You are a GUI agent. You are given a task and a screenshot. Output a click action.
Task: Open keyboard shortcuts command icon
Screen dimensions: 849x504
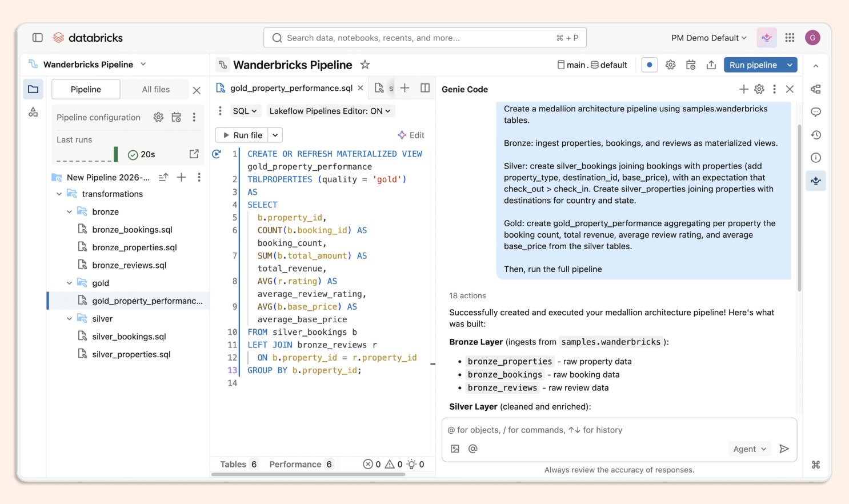click(816, 465)
